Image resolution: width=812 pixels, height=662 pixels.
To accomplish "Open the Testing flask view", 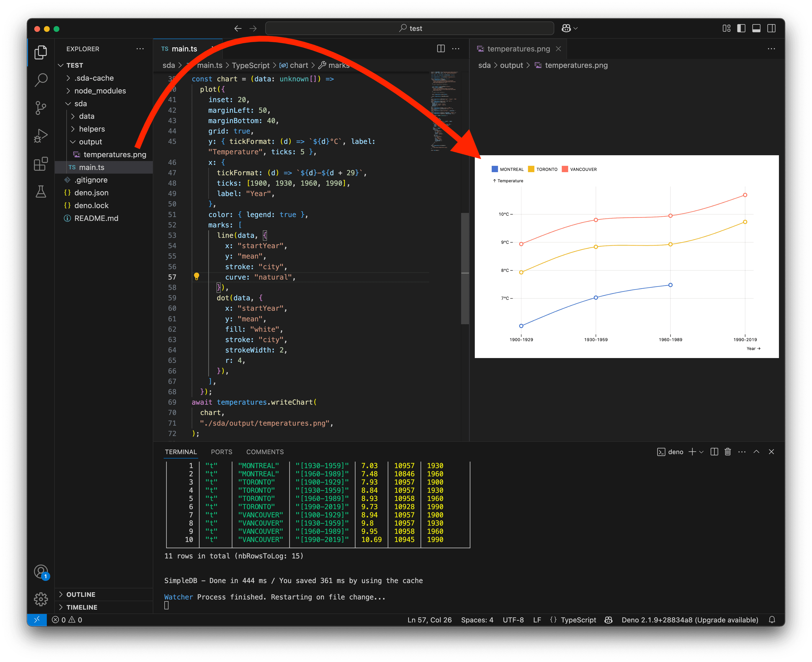I will tap(41, 191).
